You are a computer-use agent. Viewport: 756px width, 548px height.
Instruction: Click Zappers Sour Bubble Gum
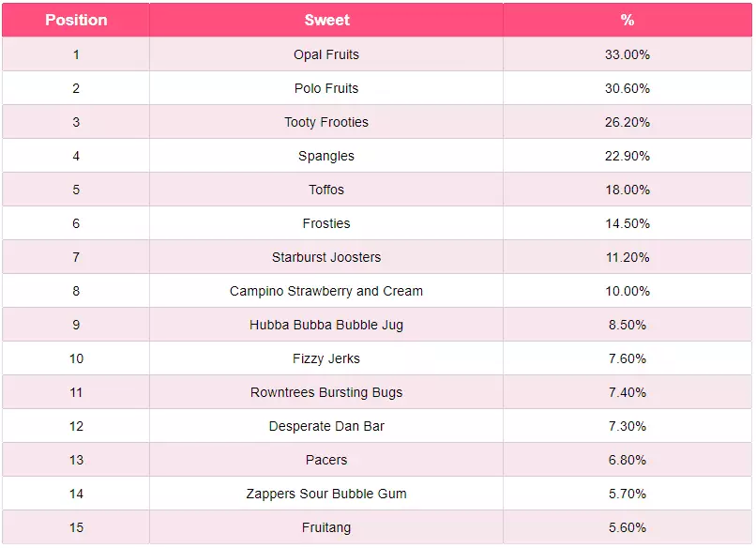pos(326,494)
